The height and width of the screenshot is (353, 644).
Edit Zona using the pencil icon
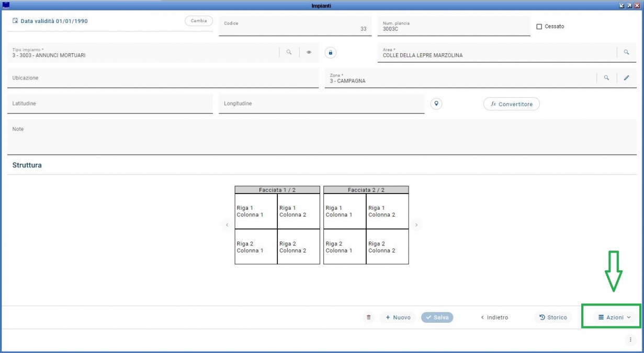[626, 78]
